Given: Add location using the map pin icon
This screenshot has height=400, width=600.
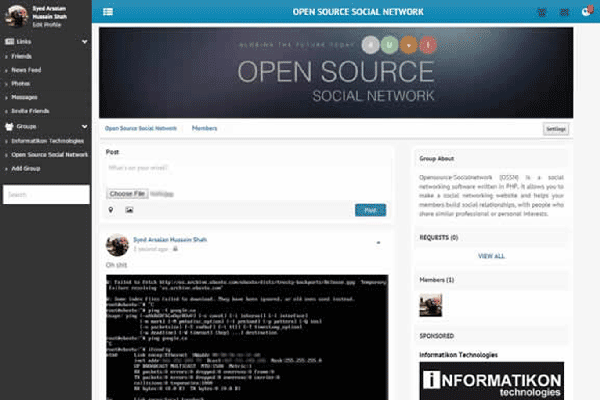Looking at the screenshot, I should (x=110, y=211).
